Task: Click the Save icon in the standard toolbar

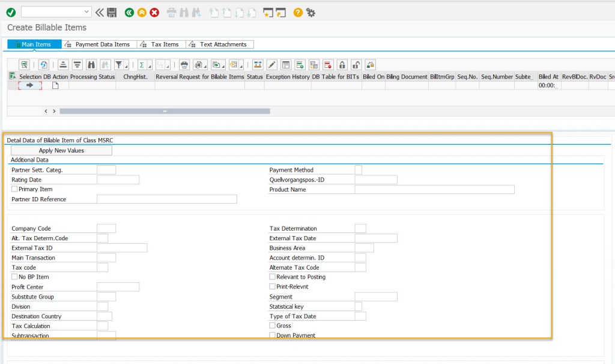Action: pyautogui.click(x=111, y=12)
